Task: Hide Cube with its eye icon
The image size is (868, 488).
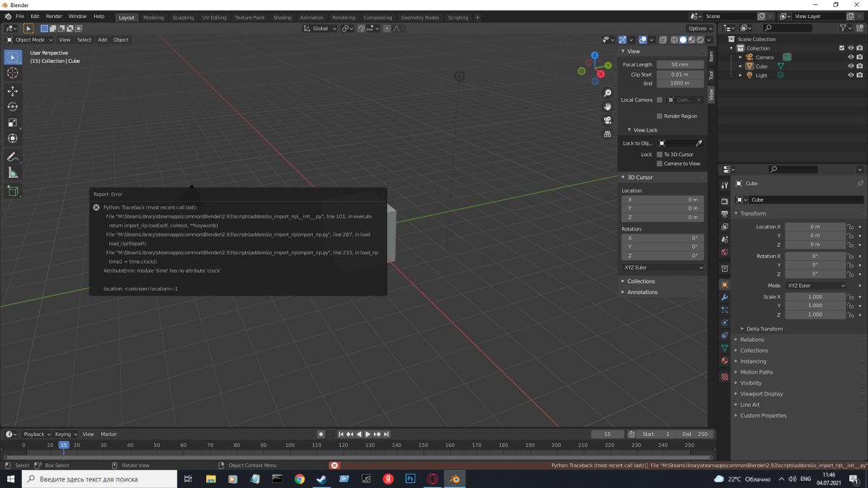Action: click(x=851, y=66)
